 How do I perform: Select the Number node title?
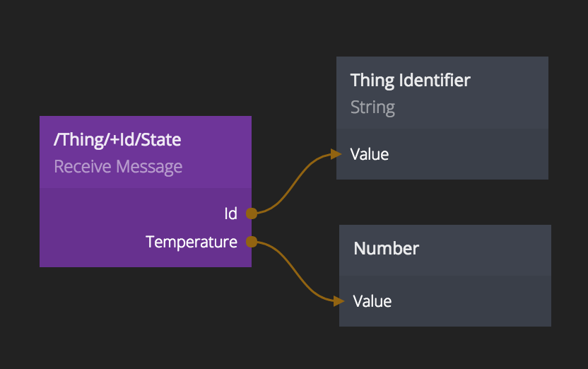[386, 248]
